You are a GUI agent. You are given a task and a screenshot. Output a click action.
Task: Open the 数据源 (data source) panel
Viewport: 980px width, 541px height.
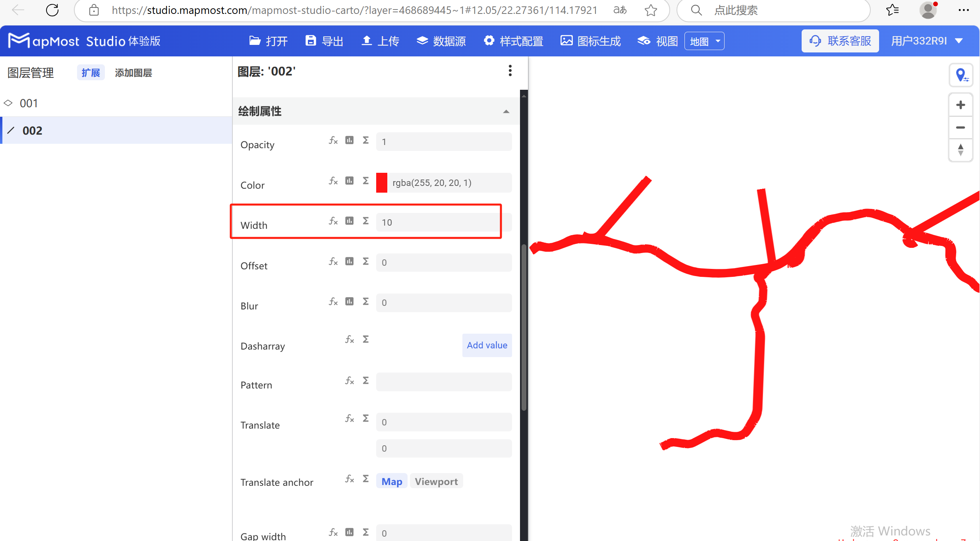(441, 41)
